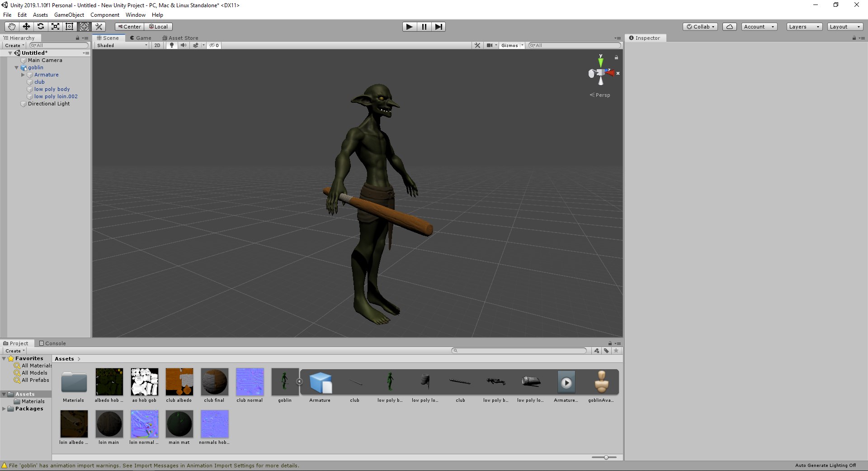Select the club albedo texture thumbnail
The width and height of the screenshot is (868, 471).
tap(179, 382)
